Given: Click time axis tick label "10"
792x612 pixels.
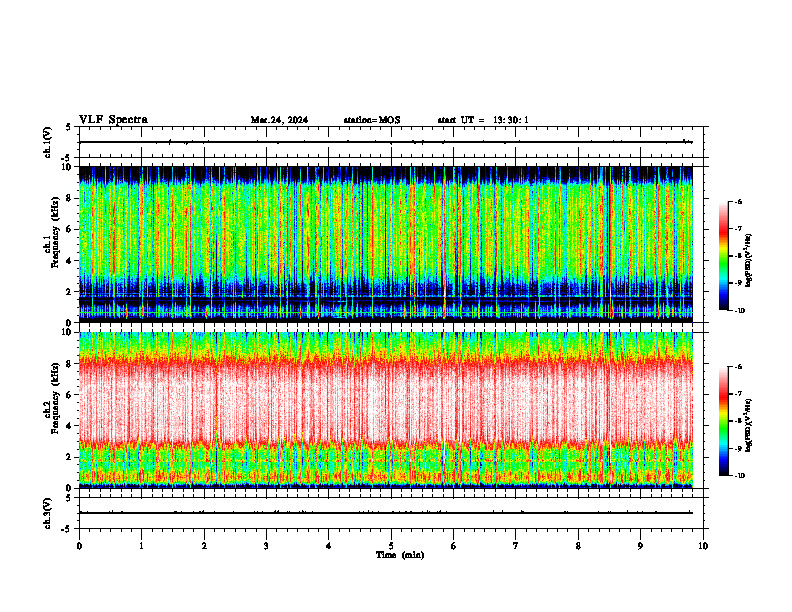Looking at the screenshot, I should (x=703, y=546).
